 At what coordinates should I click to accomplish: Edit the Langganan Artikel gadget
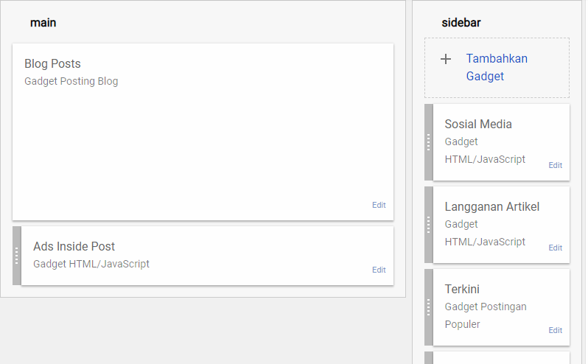(x=555, y=248)
